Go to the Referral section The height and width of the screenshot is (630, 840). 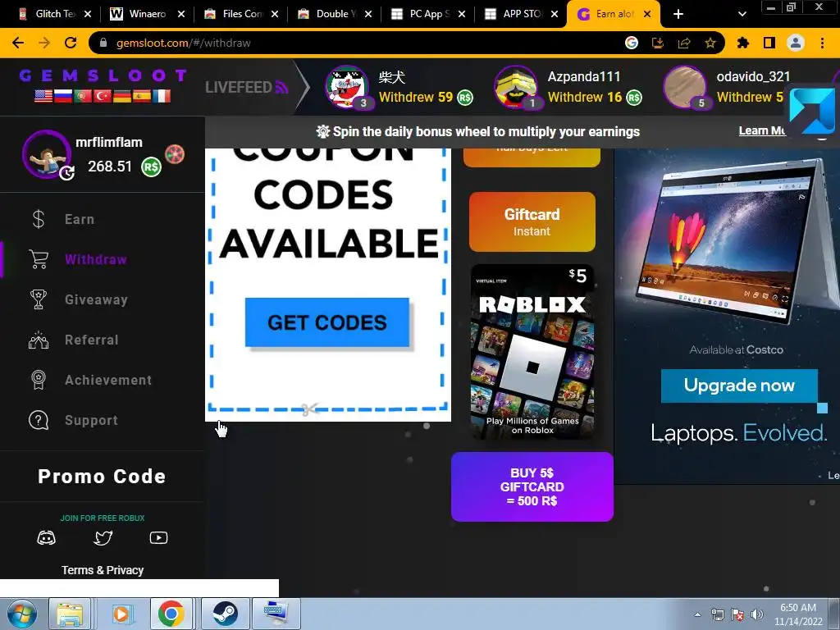click(92, 340)
